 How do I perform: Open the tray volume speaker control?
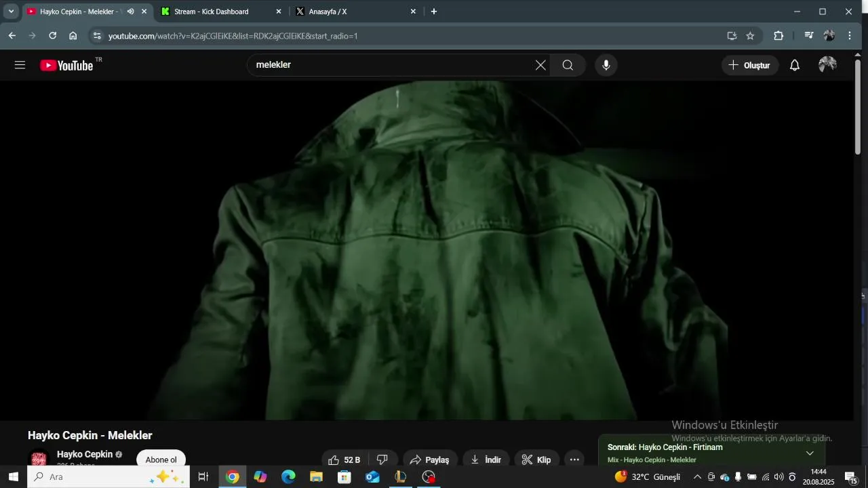click(778, 477)
